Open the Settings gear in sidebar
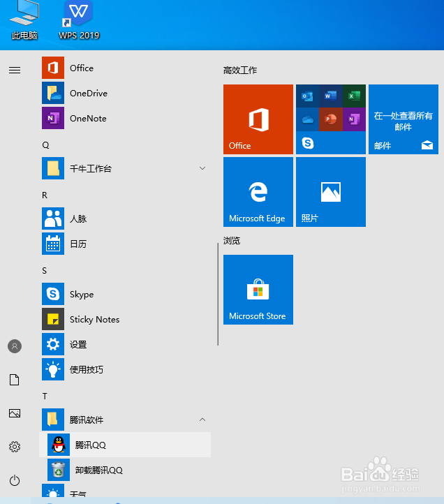Image resolution: width=444 pixels, height=504 pixels. [15, 447]
